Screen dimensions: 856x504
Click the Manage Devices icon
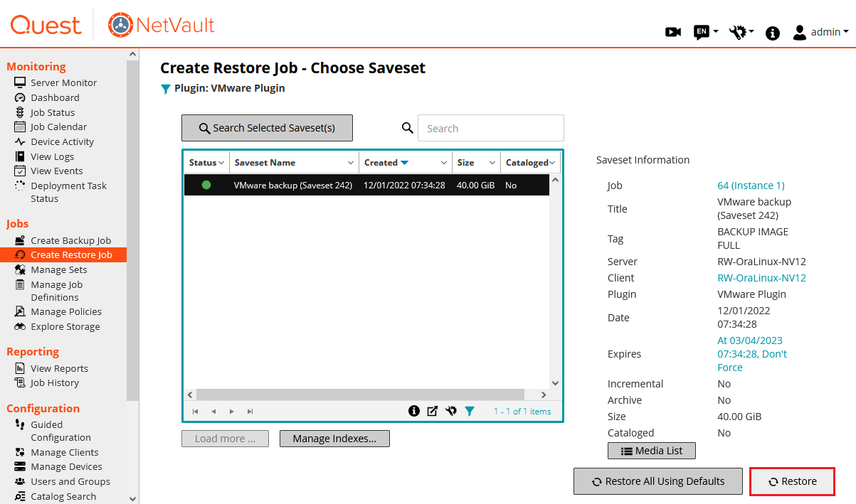pos(20,466)
